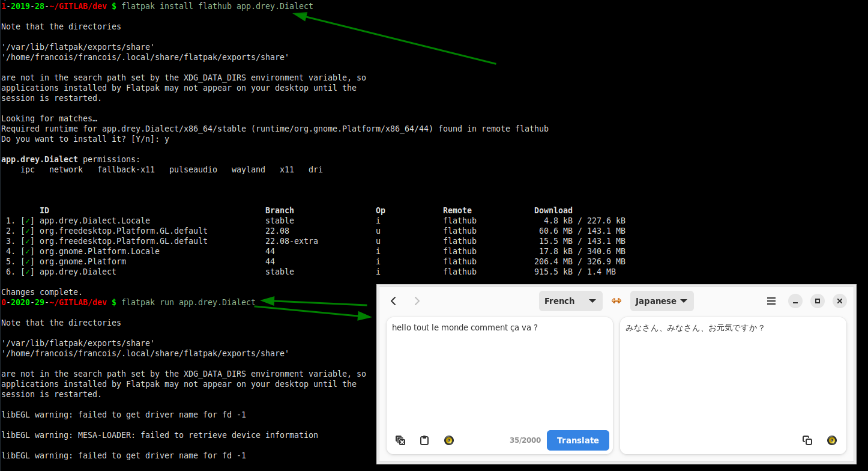
Task: Open the Dialect hamburger main menu
Action: [x=771, y=301]
